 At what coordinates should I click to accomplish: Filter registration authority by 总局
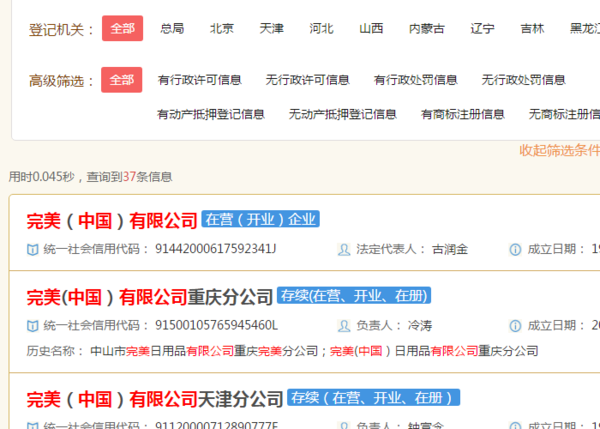tap(172, 28)
